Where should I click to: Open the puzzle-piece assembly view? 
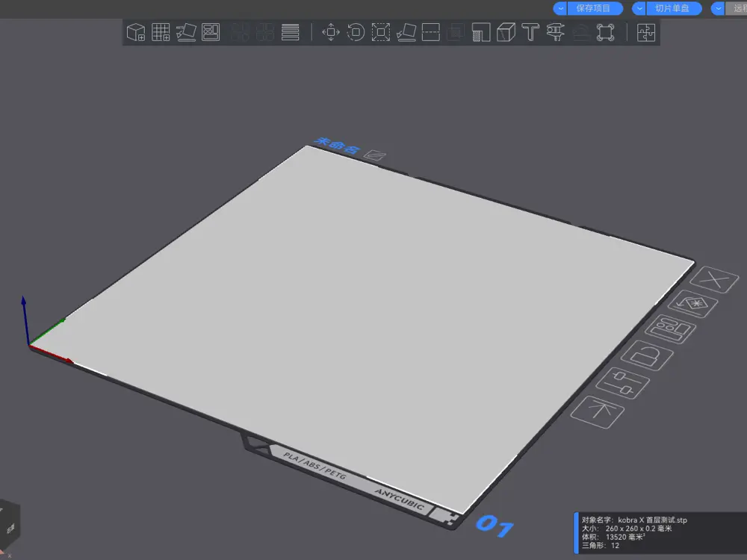[646, 32]
